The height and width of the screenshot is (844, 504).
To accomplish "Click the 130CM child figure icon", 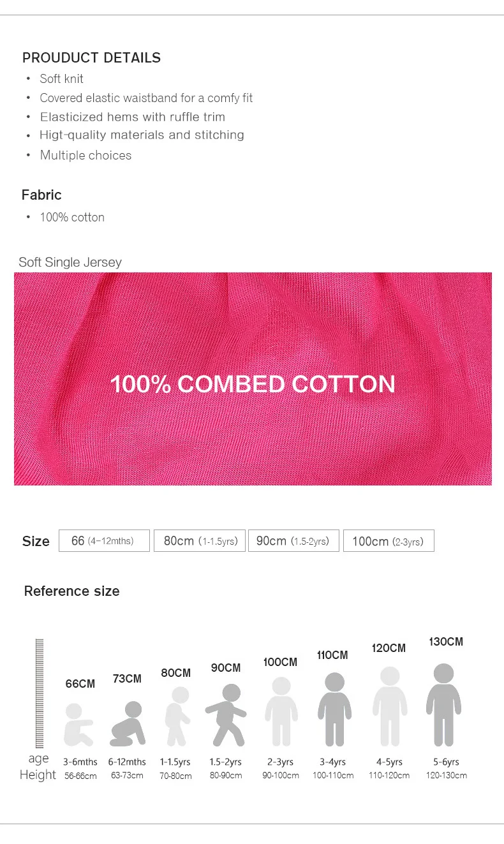I will click(443, 705).
